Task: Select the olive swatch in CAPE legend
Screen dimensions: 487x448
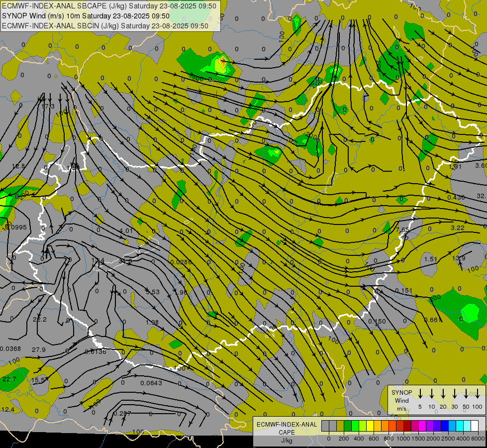Action: (340, 426)
